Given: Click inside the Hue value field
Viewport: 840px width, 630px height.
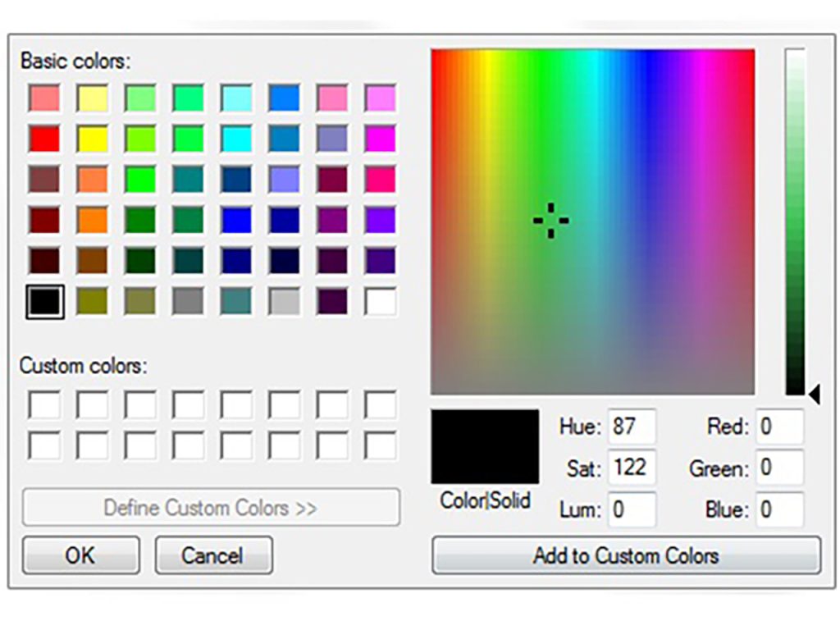Looking at the screenshot, I should (x=632, y=427).
